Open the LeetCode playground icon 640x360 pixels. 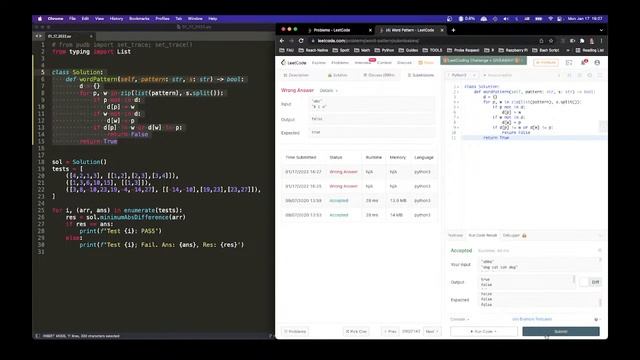[x=569, y=62]
